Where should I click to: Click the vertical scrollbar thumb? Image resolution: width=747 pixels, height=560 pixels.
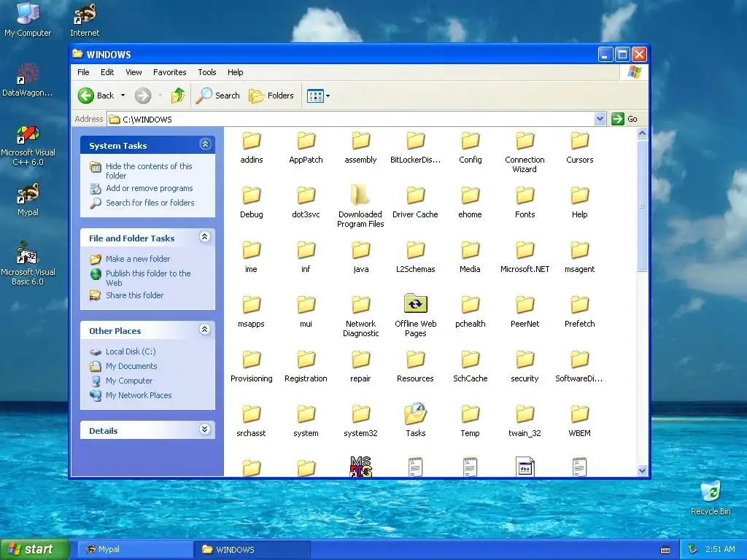click(x=642, y=206)
